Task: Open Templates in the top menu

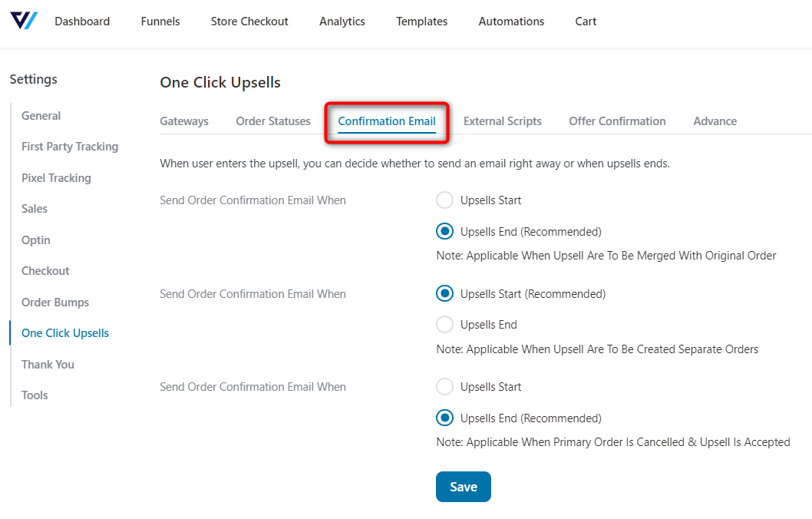Action: 421,21
